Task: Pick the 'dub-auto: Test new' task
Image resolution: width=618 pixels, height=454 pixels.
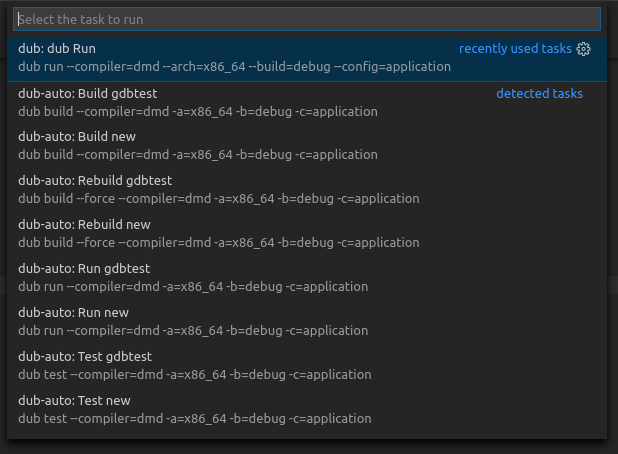Action: [x=74, y=400]
